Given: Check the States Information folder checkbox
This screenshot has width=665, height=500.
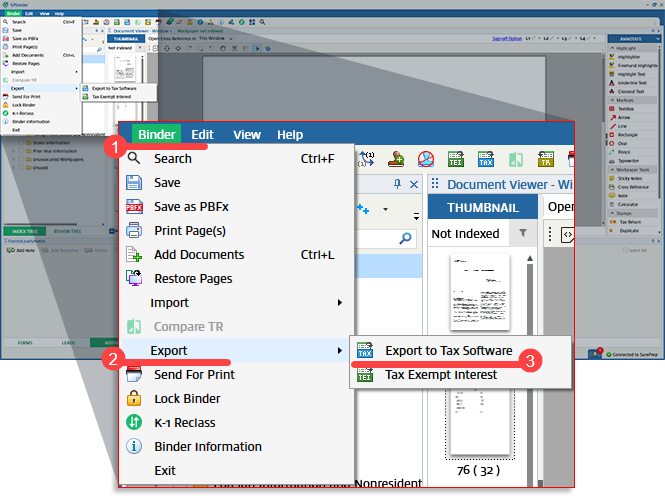Looking at the screenshot, I should tap(22, 142).
